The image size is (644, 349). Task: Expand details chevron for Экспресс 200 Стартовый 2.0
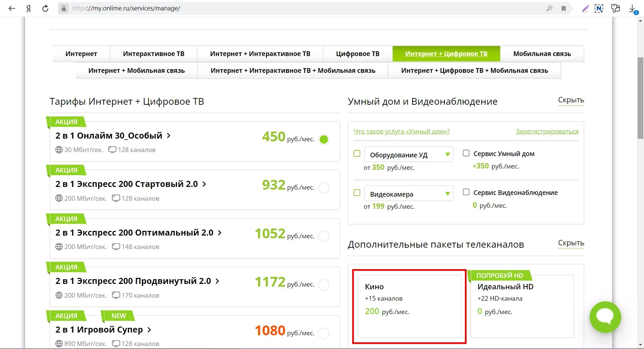point(204,184)
